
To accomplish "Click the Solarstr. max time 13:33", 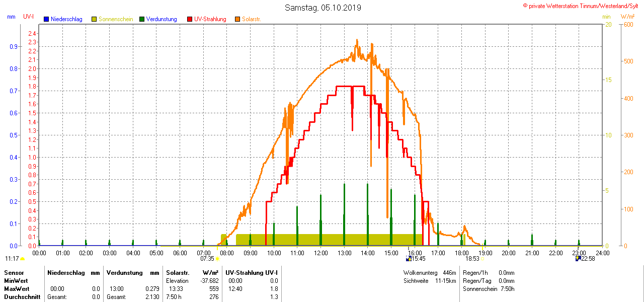I will click(x=176, y=289).
